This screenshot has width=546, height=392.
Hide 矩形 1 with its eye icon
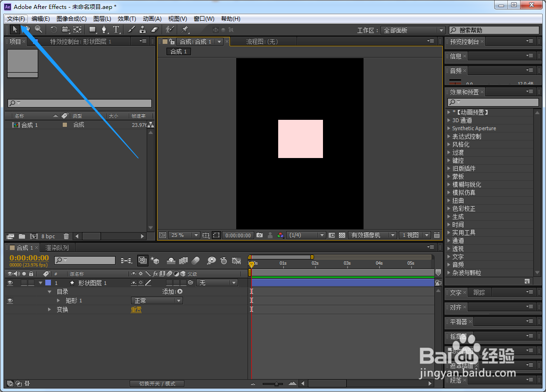[x=10, y=300]
